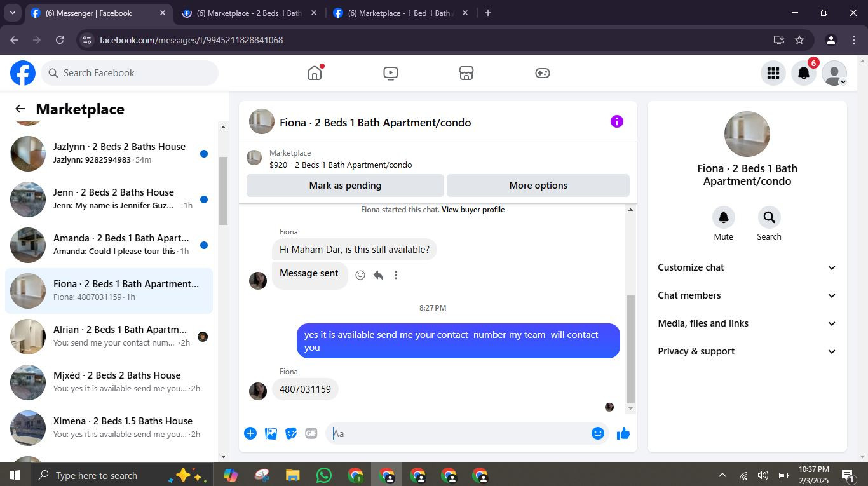Viewport: 868px width, 486px height.
Task: Open more actions plus icon in composer
Action: (x=250, y=433)
